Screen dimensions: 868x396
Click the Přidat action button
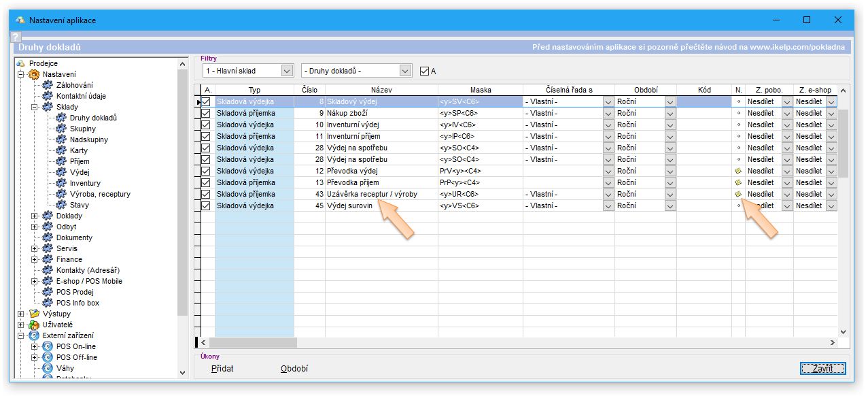point(222,369)
